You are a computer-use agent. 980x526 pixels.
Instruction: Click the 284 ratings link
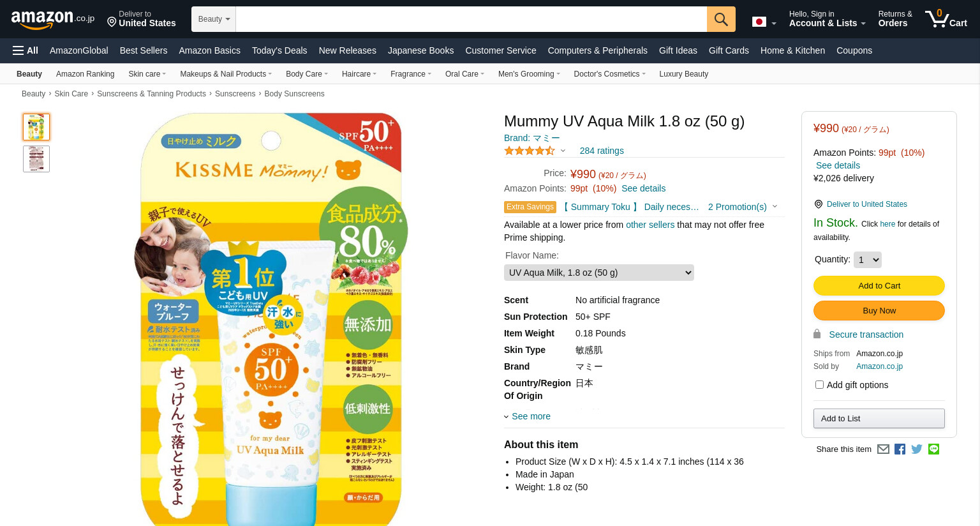point(602,151)
